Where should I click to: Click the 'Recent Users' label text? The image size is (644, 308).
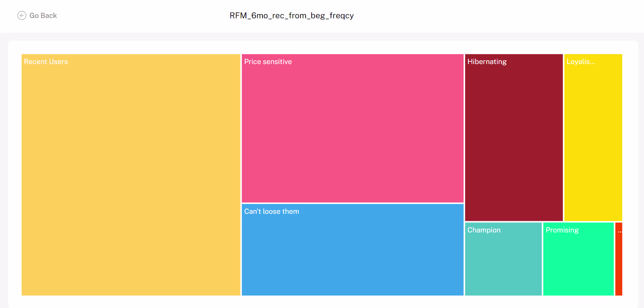pyautogui.click(x=46, y=62)
